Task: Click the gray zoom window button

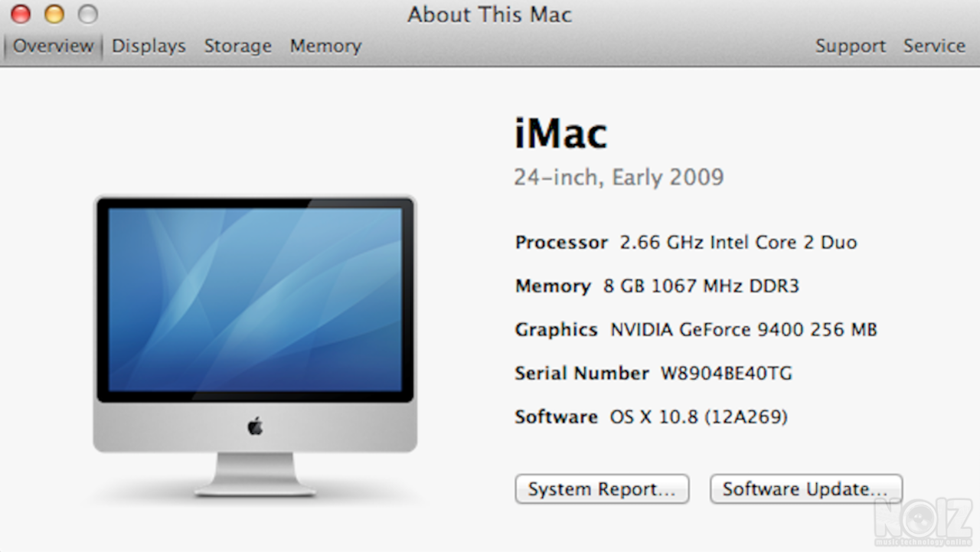Action: [88, 14]
